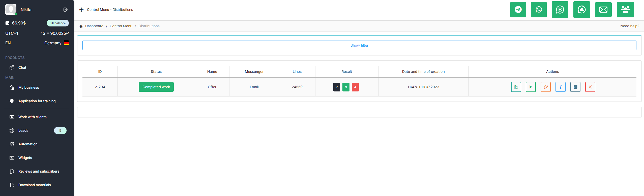644x196 pixels.
Task: Click the logout icon beside Nikita
Action: point(65,10)
